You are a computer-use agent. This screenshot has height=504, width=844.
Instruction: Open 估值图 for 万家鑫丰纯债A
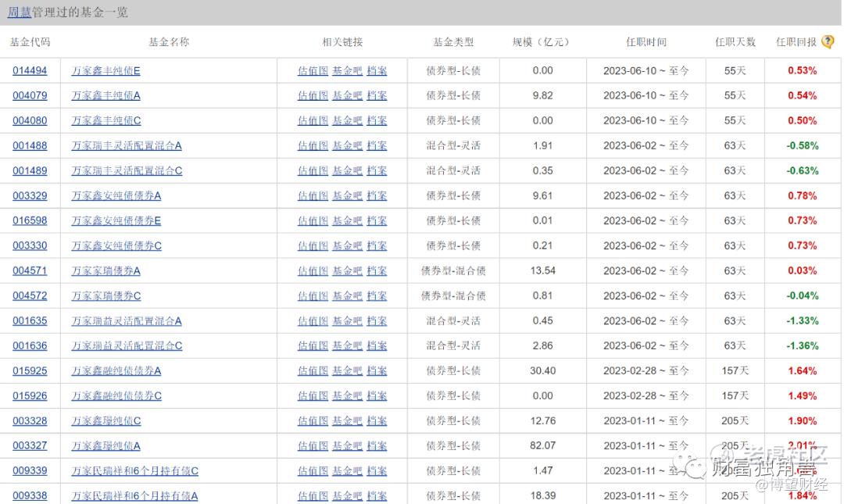point(313,95)
